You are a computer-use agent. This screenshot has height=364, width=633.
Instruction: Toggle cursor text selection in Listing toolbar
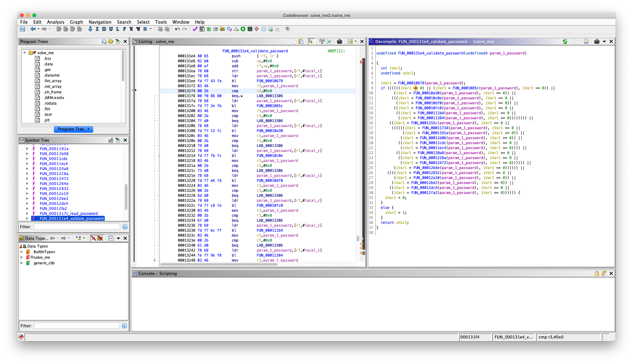tap(312, 41)
